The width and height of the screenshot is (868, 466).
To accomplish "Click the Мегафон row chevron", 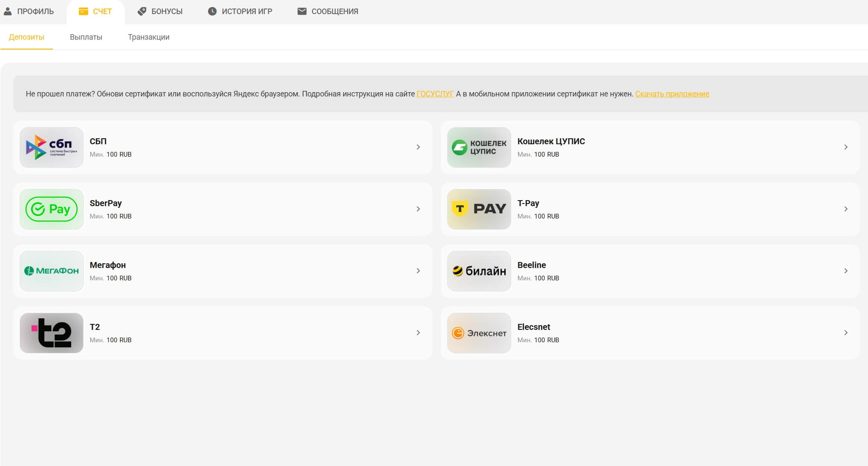I will click(x=418, y=271).
